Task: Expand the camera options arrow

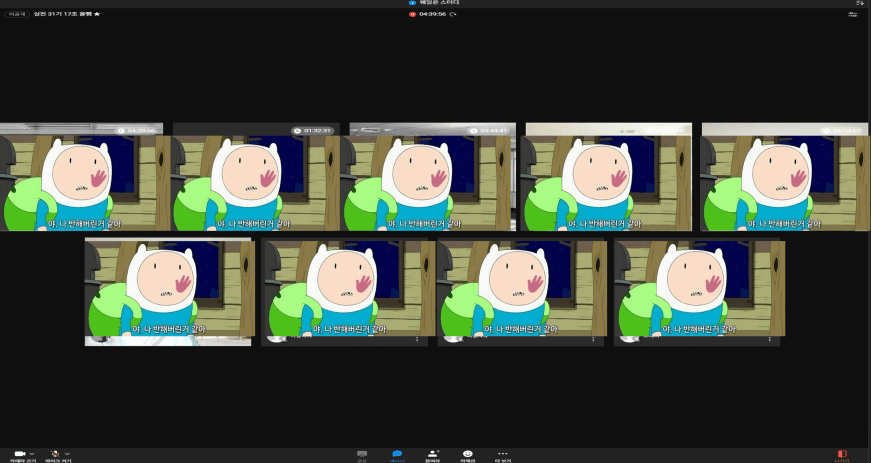Action: (x=32, y=453)
